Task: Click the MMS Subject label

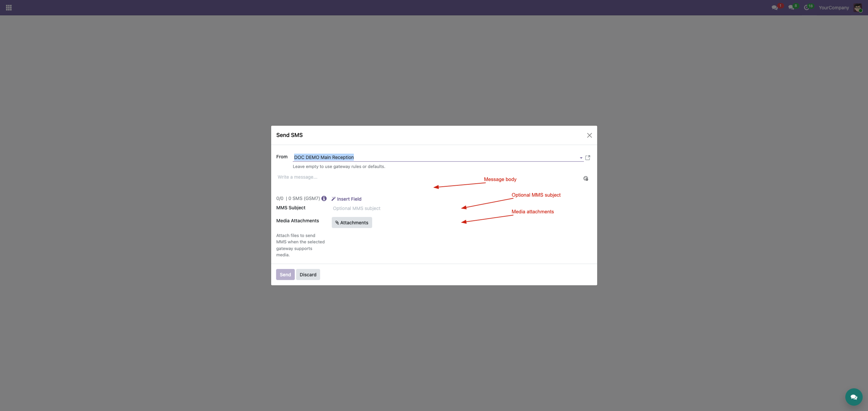Action: tap(291, 208)
